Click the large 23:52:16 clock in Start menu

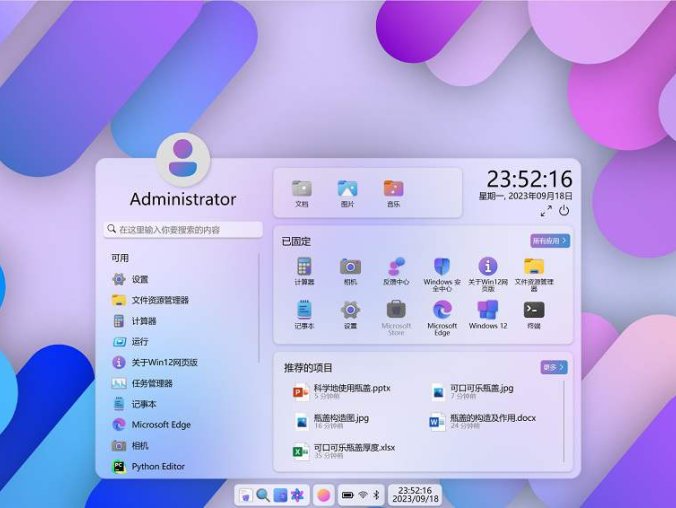(529, 179)
